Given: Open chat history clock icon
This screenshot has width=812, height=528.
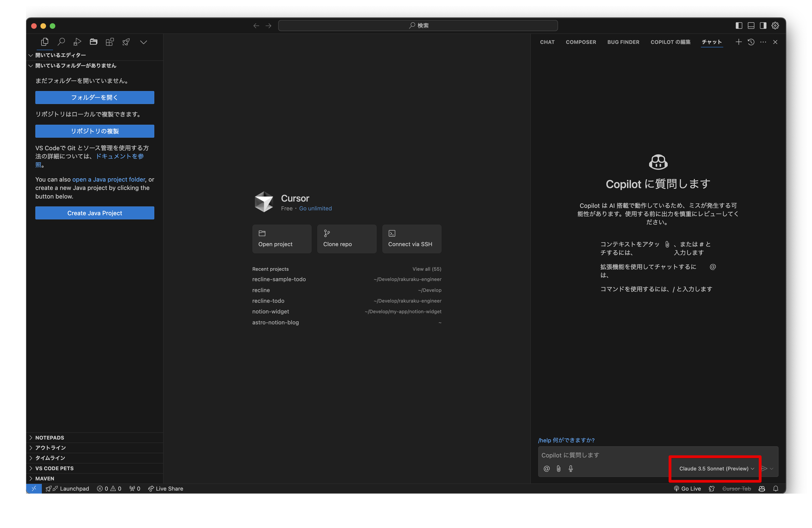Looking at the screenshot, I should tap(751, 42).
